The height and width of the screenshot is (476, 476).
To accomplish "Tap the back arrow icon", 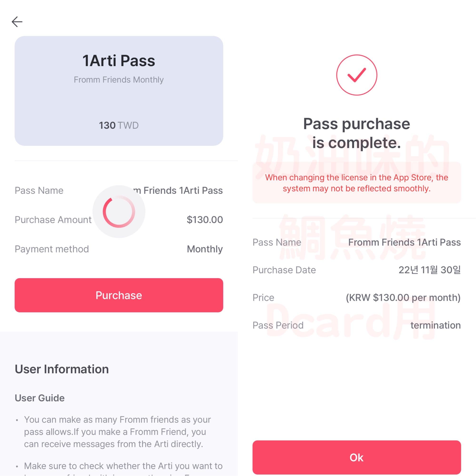I will (x=17, y=22).
